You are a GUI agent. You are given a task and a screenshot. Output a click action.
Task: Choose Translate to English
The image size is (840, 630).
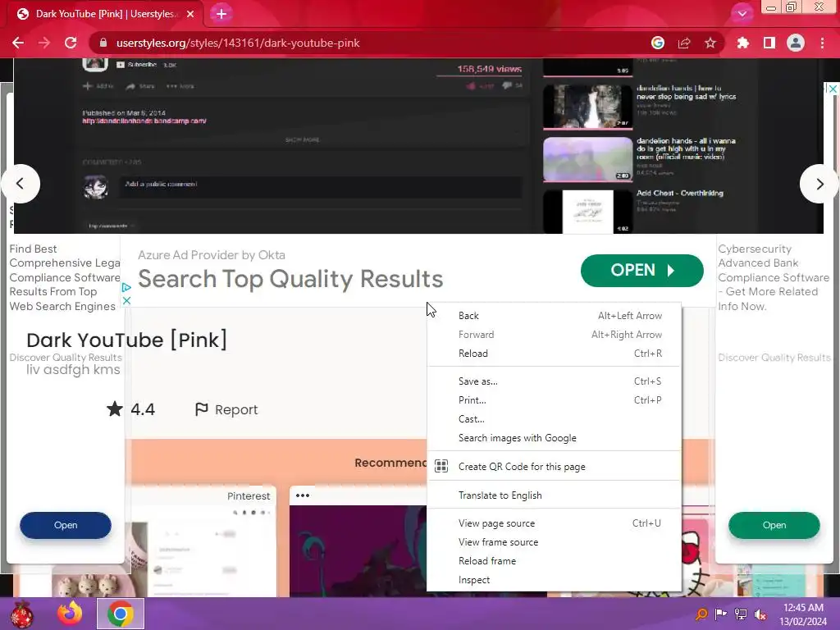pyautogui.click(x=554, y=495)
